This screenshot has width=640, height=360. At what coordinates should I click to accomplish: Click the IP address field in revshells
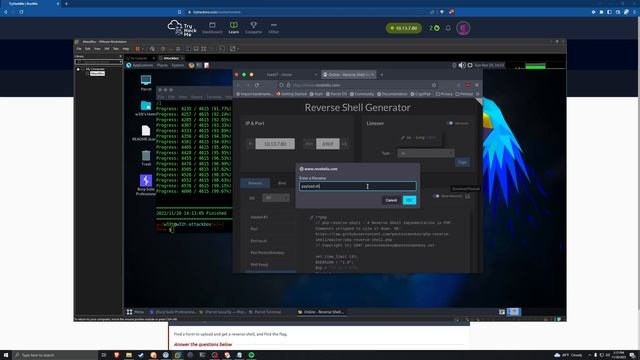click(x=275, y=144)
